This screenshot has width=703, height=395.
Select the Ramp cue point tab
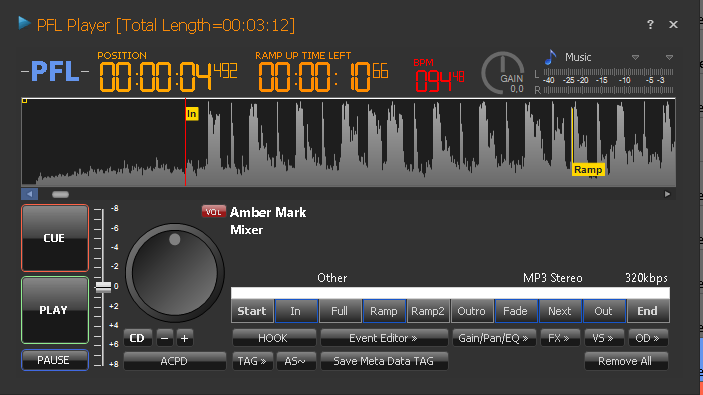pos(384,311)
